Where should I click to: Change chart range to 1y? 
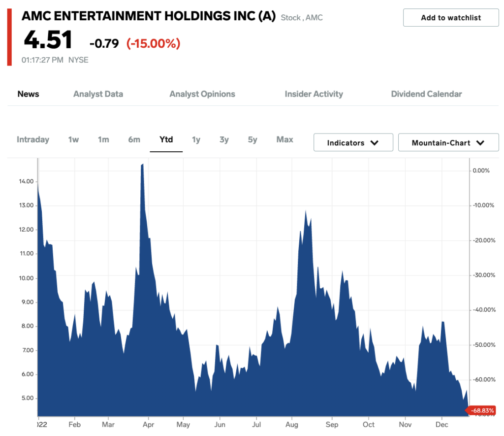click(196, 139)
